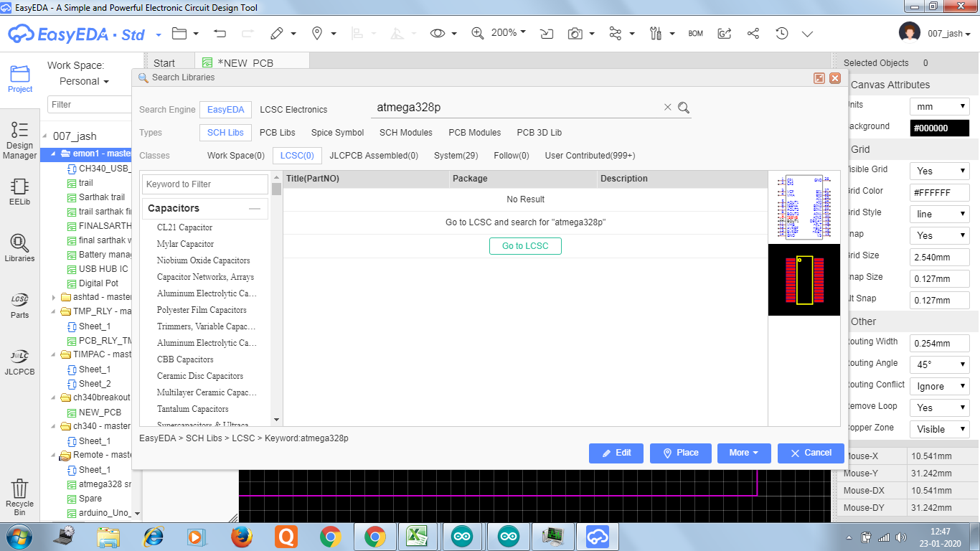980x551 pixels.
Task: Open LCSC Parts icon
Action: click(x=20, y=305)
